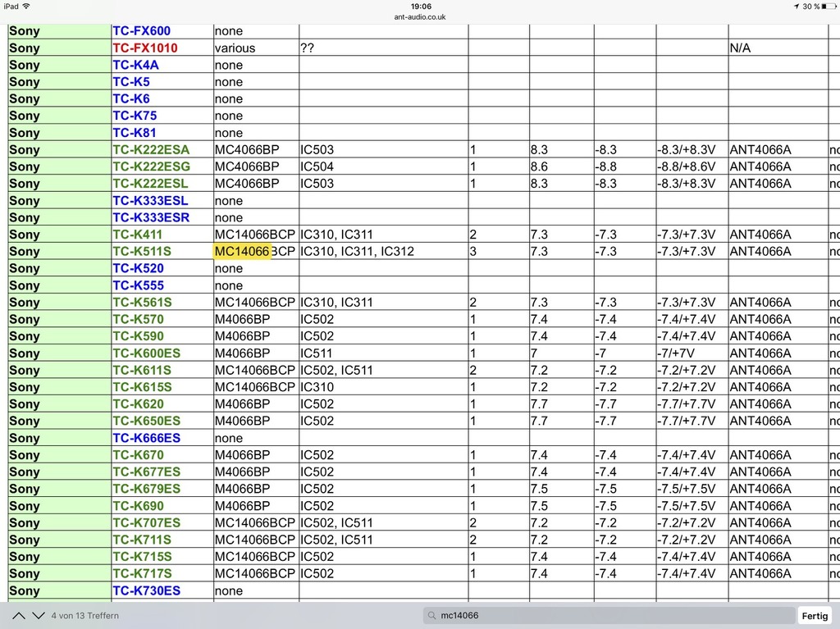Open the TC-K6 model link
840x629 pixels.
pos(131,98)
